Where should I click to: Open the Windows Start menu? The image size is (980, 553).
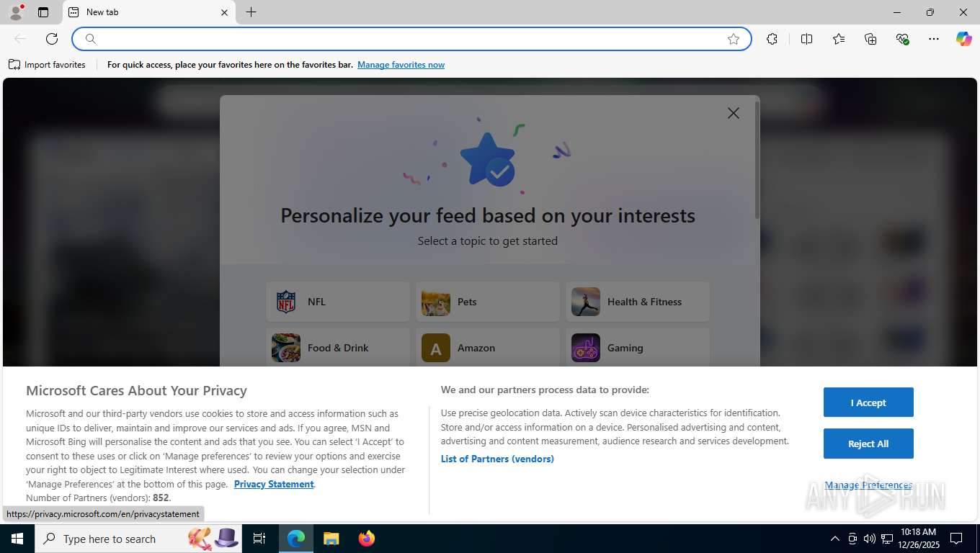pos(17,539)
